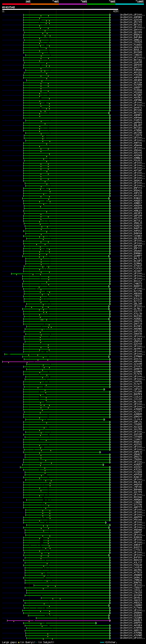This screenshot has width=146, height=644.
Task: Select the UniRef100_A7AP88 label
Action: (131, 628)
